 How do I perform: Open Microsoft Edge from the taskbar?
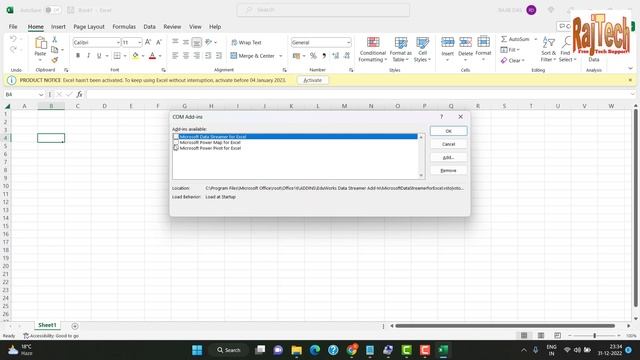pos(315,350)
